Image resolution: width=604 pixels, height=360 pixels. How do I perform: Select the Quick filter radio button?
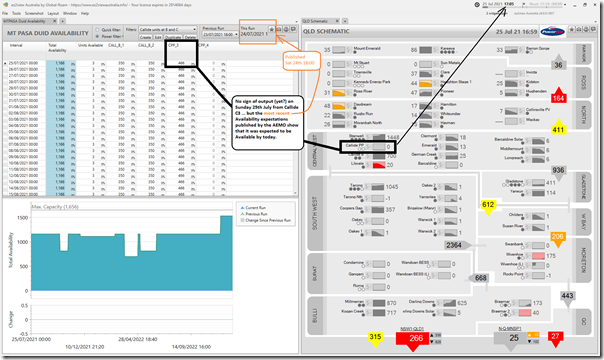97,30
